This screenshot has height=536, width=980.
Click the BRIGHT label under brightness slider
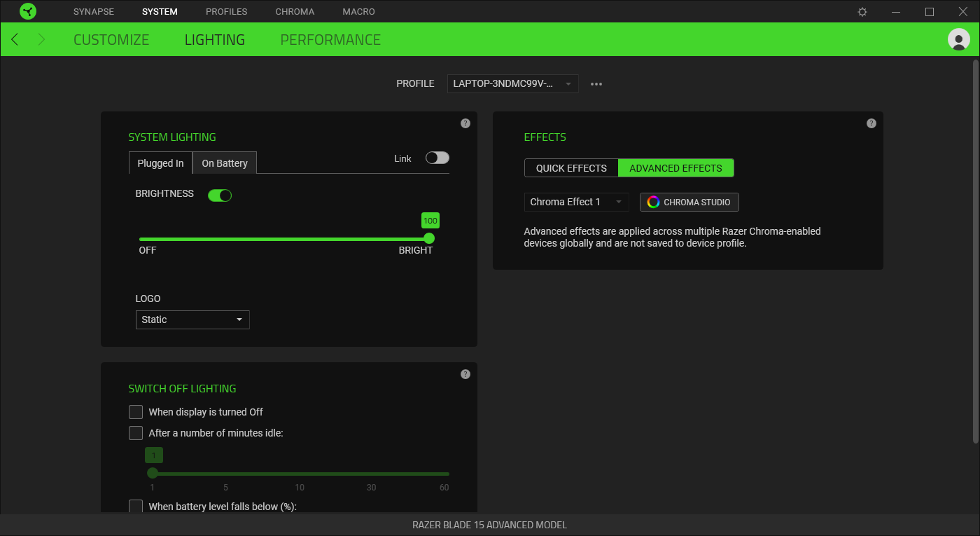[416, 250]
